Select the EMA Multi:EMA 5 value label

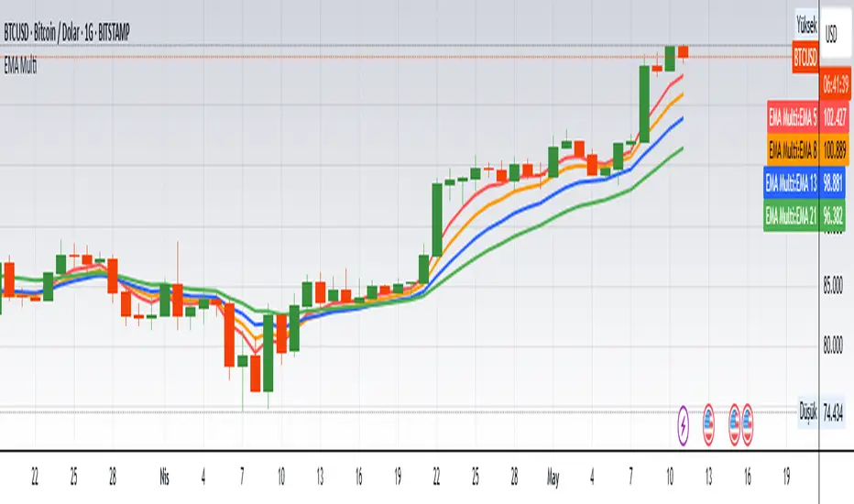click(808, 117)
